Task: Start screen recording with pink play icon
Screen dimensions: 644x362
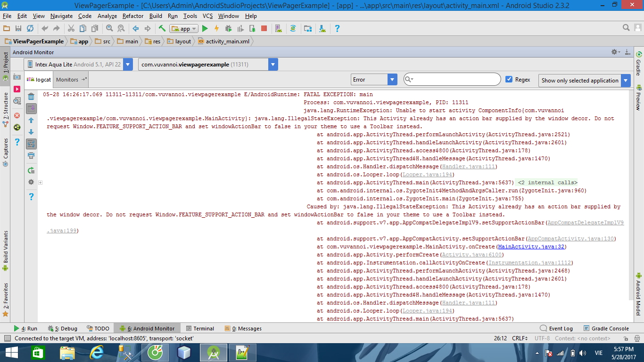Action: (x=17, y=89)
